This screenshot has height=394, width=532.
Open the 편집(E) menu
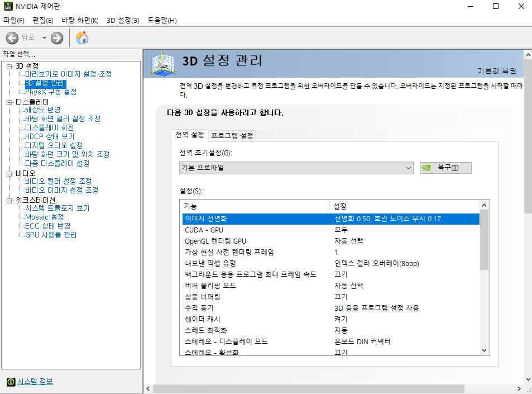coord(43,20)
